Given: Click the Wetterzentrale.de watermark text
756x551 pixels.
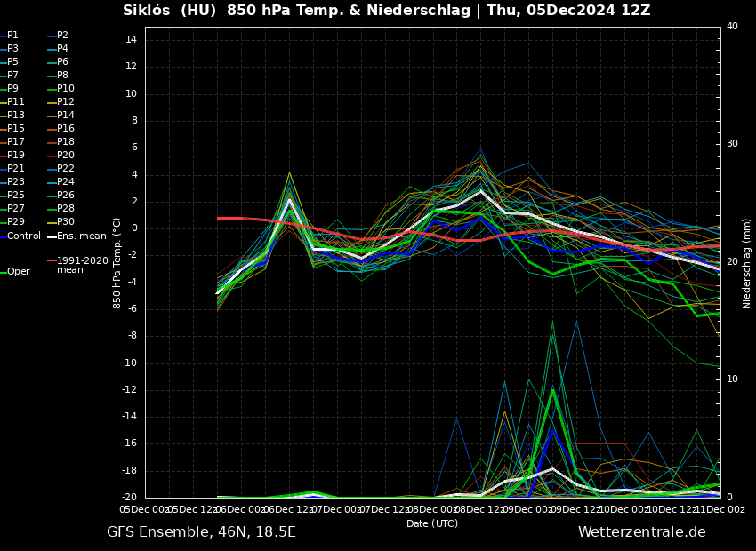Looking at the screenshot, I should tap(641, 532).
